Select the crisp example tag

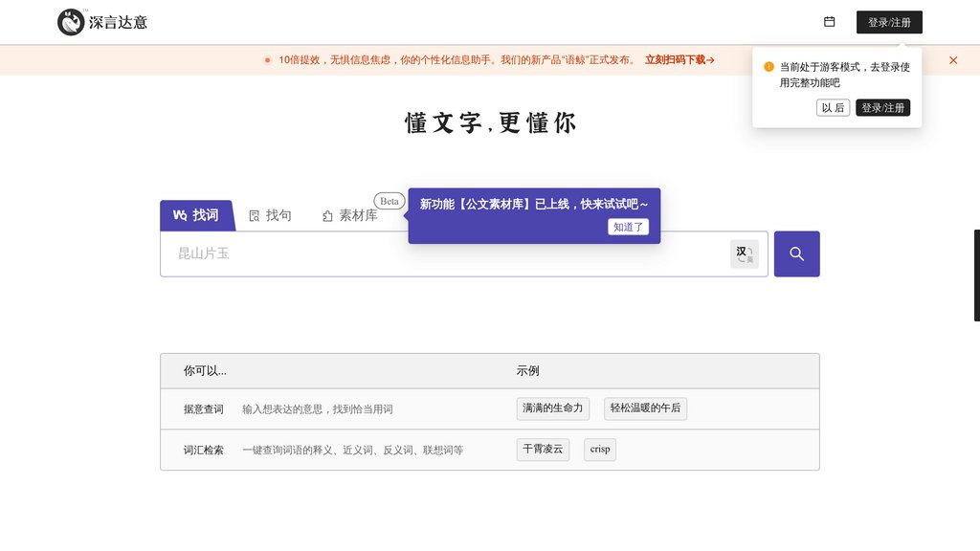coord(600,450)
